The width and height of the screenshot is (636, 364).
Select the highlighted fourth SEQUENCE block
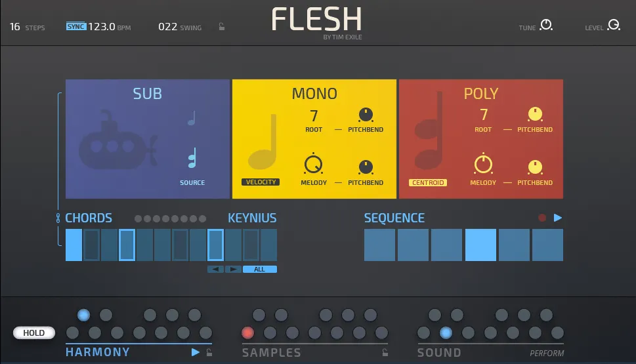480,245
